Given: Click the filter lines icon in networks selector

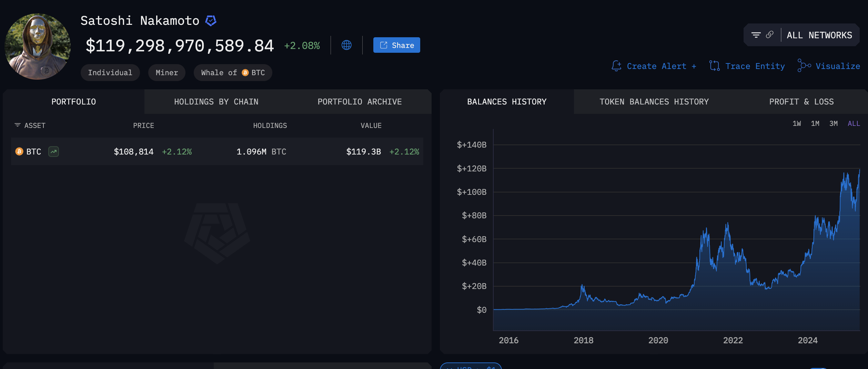Looking at the screenshot, I should [756, 35].
